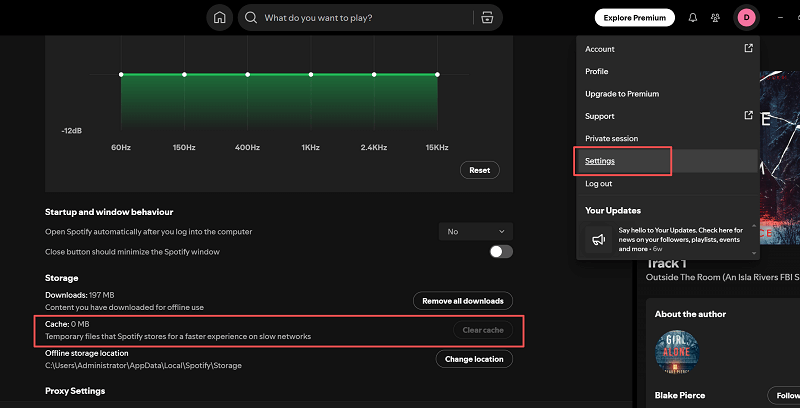Click Remove all downloads
The width and height of the screenshot is (800, 408).
(x=463, y=301)
